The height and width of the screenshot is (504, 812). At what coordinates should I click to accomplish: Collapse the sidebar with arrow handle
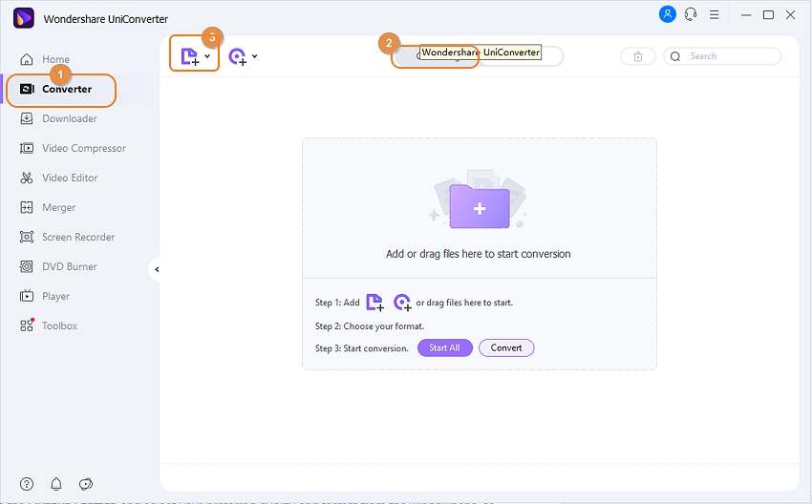click(156, 269)
